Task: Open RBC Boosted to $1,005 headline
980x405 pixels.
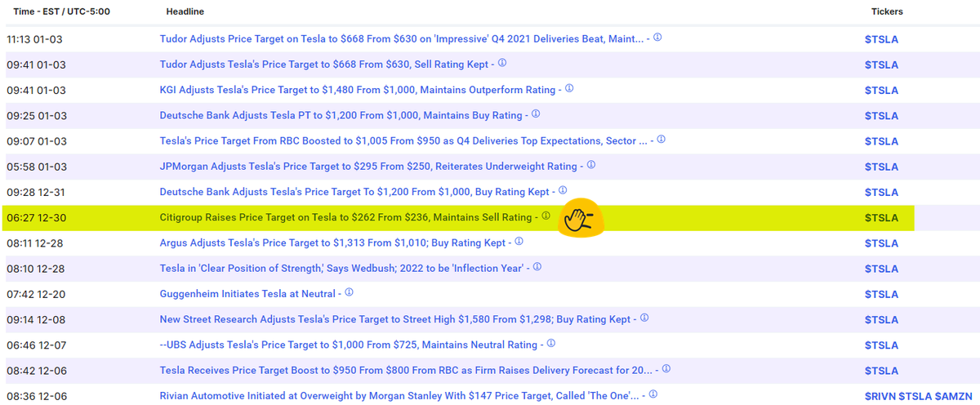Action: (403, 140)
